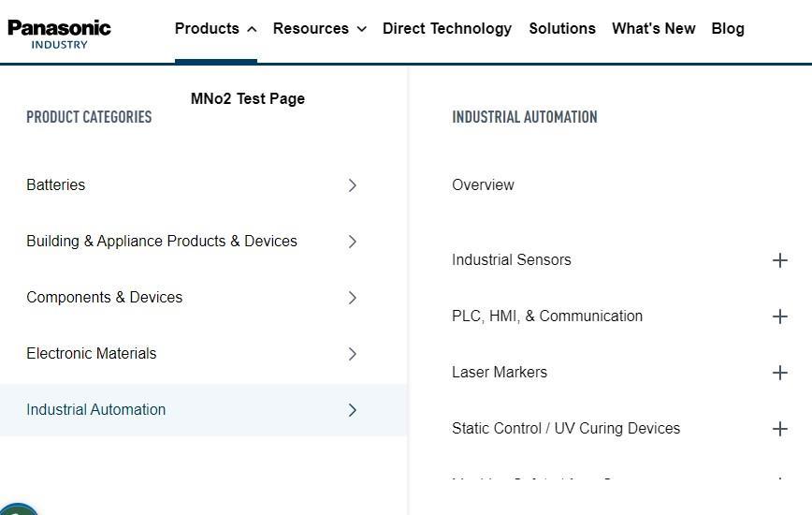Open the Blog link
This screenshot has width=812, height=515.
728,28
